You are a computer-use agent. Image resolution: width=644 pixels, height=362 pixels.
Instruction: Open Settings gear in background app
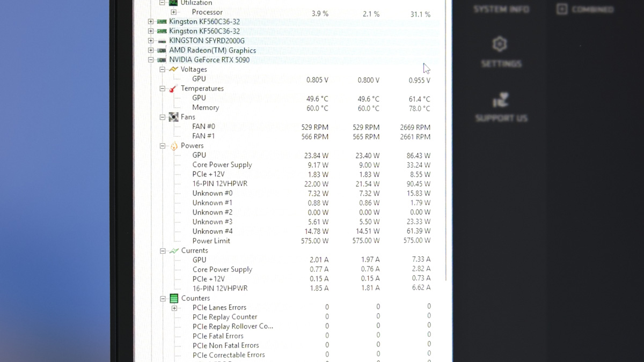pyautogui.click(x=500, y=52)
